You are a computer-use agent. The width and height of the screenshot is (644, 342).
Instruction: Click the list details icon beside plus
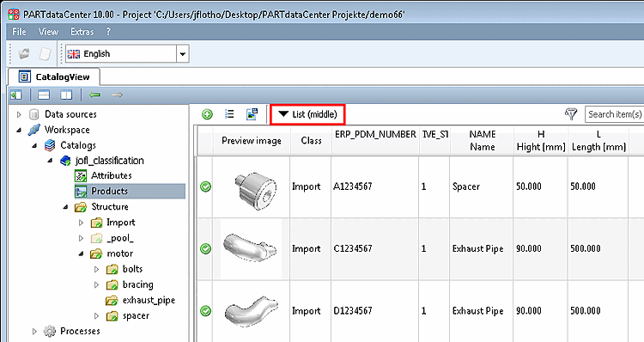229,114
